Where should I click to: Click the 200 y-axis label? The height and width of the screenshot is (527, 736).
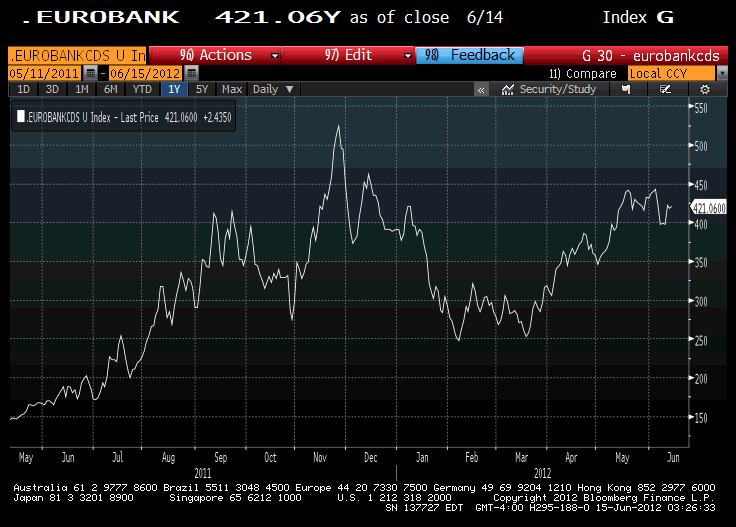coord(701,379)
